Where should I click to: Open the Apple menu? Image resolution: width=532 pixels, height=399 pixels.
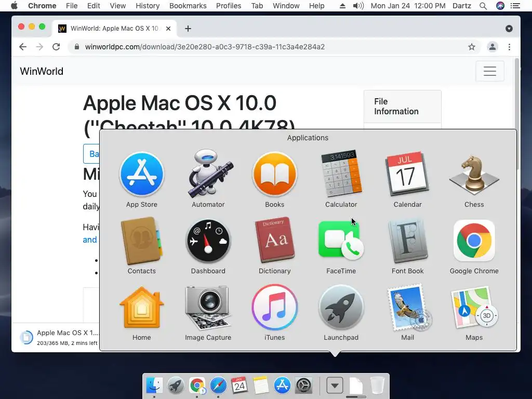pos(14,6)
